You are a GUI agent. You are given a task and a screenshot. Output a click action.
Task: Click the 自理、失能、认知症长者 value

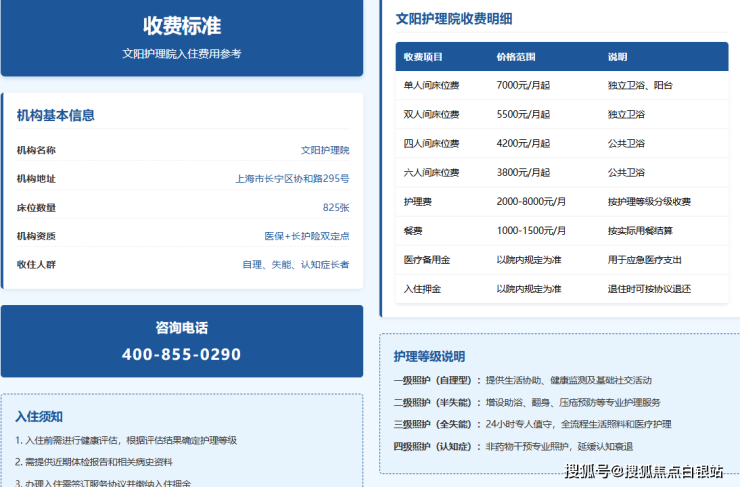click(296, 264)
